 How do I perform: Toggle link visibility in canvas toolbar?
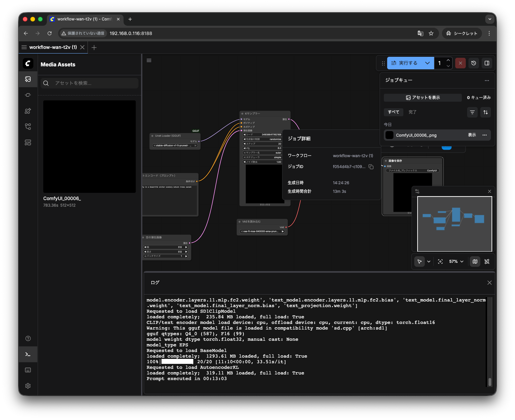[487, 262]
